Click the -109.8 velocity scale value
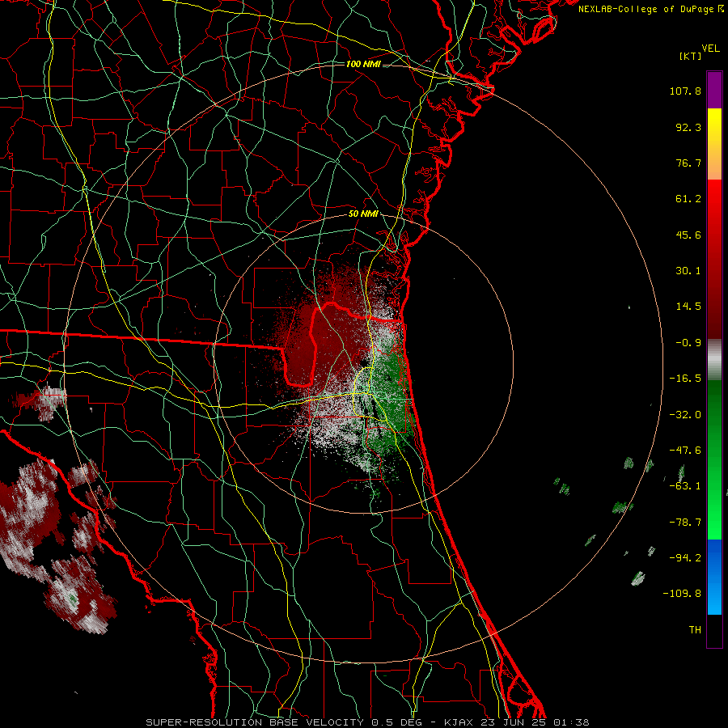This screenshot has width=728, height=728. click(683, 594)
